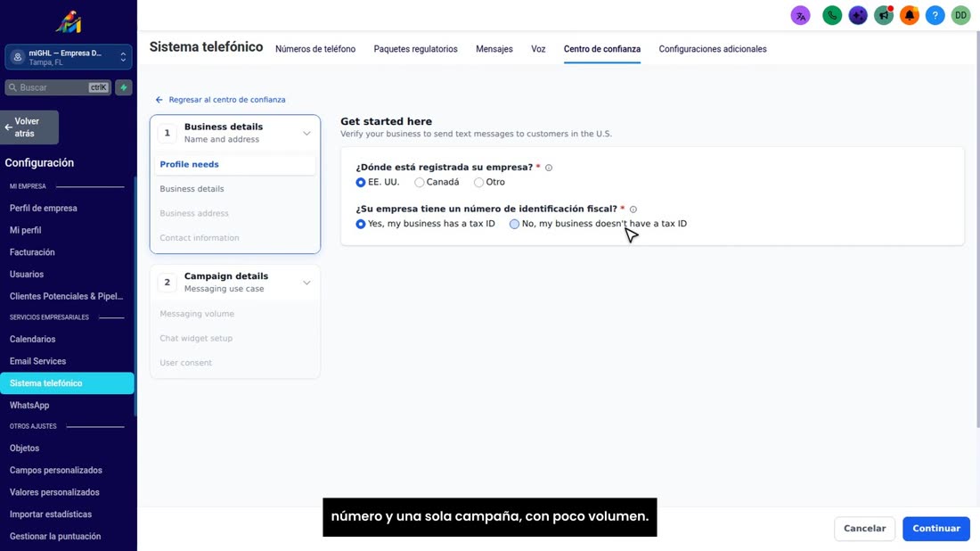Choose No, my business doesn't have a tax ID
This screenshot has height=551, width=980.
(514, 224)
